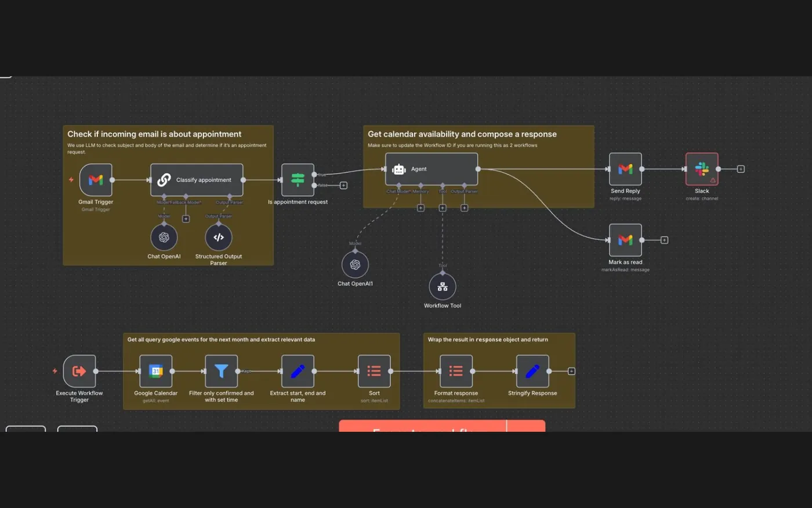Click the 'Make sure to update the Workflow ID' text
The height and width of the screenshot is (508, 812).
452,145
